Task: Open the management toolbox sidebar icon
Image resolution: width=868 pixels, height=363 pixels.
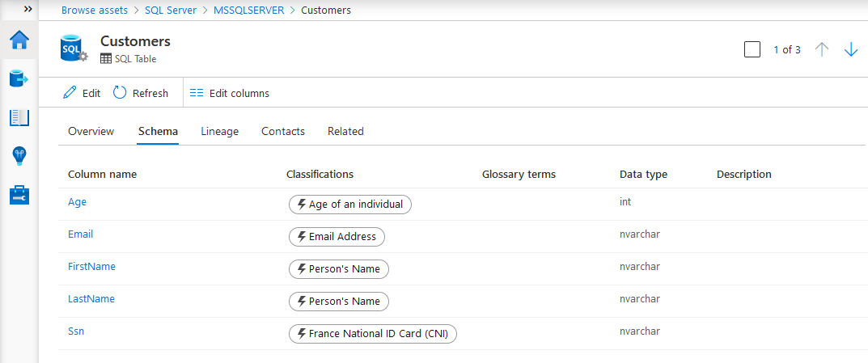Action: [x=19, y=195]
